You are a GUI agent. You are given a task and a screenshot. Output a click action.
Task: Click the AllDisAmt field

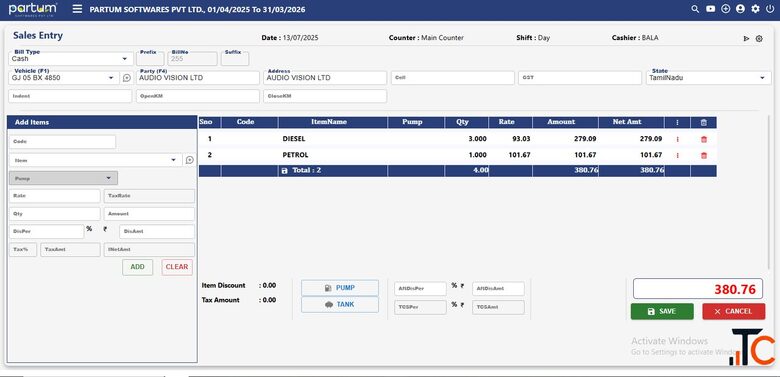pyautogui.click(x=498, y=289)
